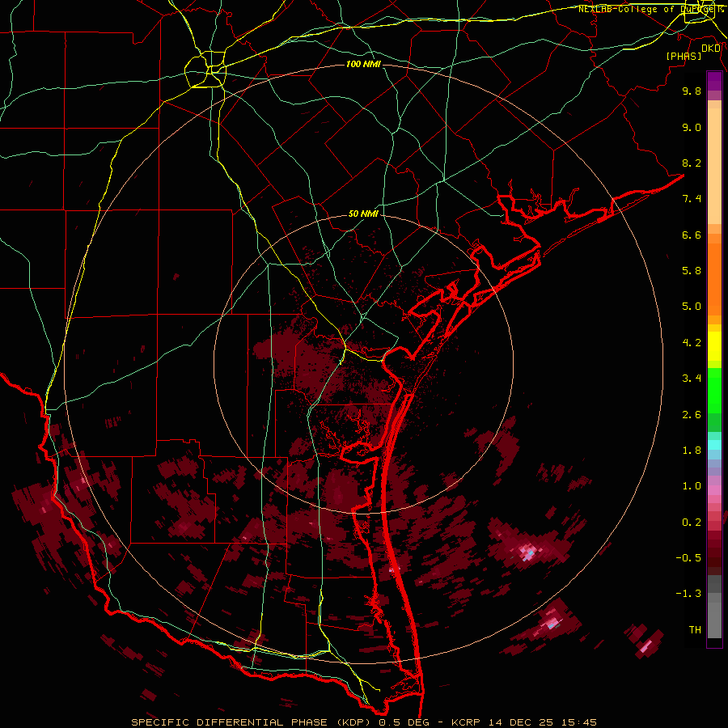The image size is (728, 728).
Task: Click the -1.3 legend value
Action: 688,594
